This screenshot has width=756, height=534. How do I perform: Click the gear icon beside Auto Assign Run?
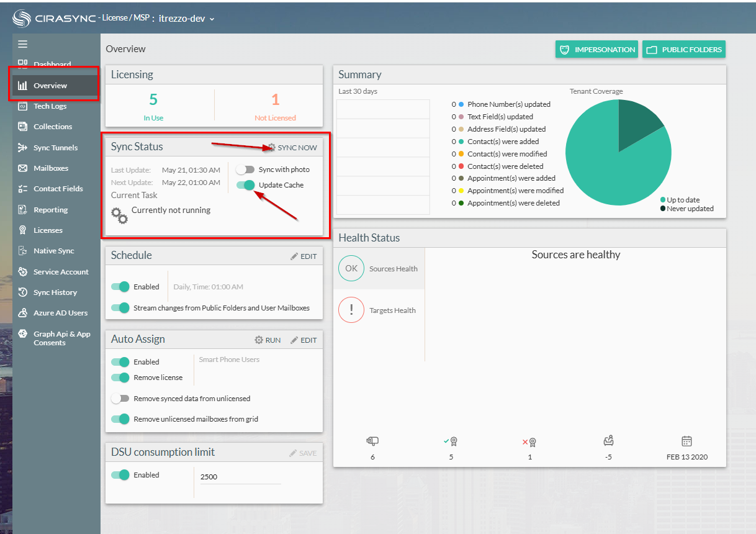pos(259,340)
